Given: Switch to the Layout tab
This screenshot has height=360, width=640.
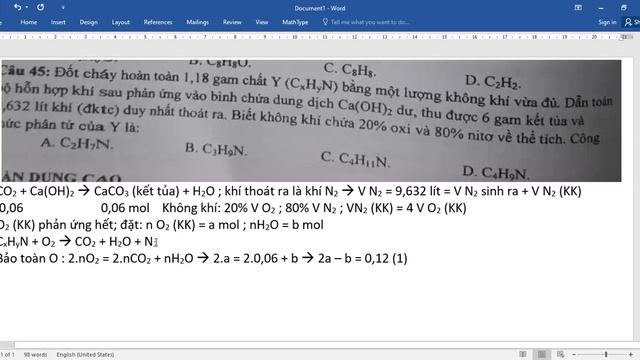Looking at the screenshot, I should (x=120, y=22).
